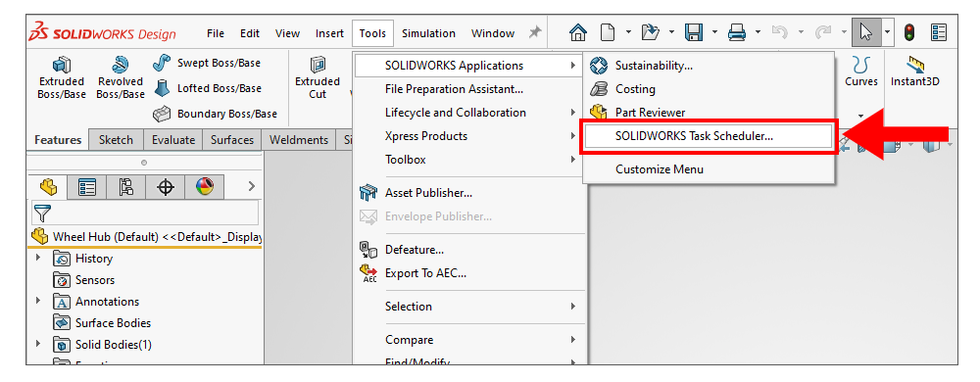Open the Window menu
The height and width of the screenshot is (382, 980).
click(493, 33)
